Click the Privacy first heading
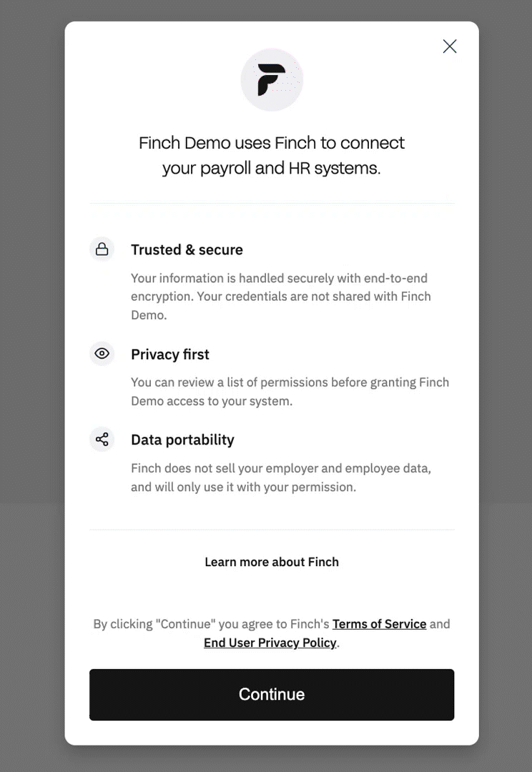Screen dimensions: 532x772 tap(170, 355)
